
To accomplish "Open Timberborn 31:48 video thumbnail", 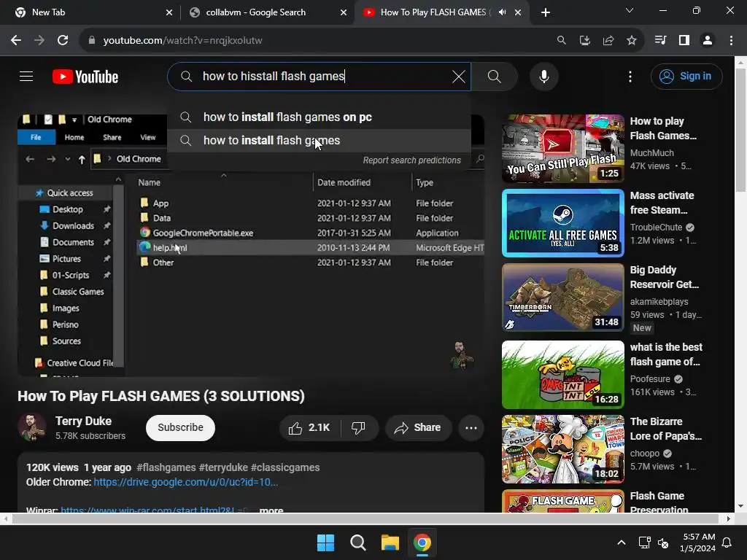I will pos(562,297).
